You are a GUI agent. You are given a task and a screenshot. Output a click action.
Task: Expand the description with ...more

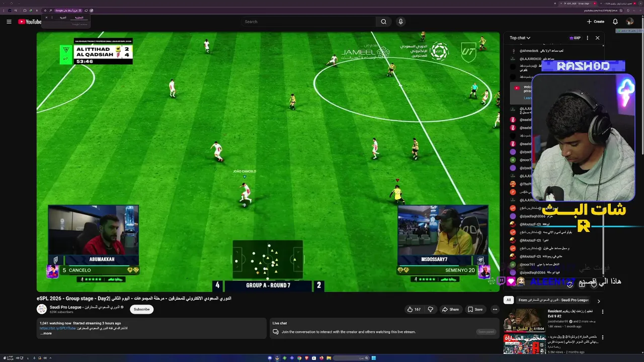tap(46, 333)
